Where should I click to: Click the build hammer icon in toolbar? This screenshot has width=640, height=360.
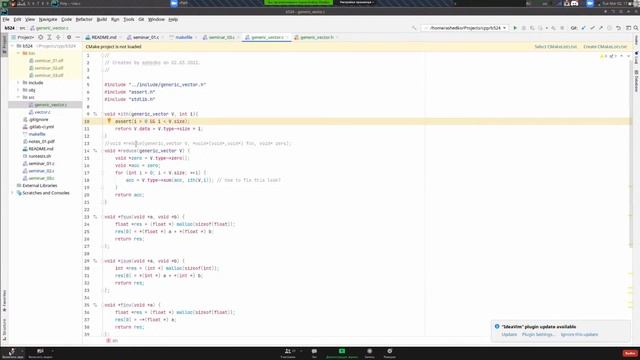(414, 28)
